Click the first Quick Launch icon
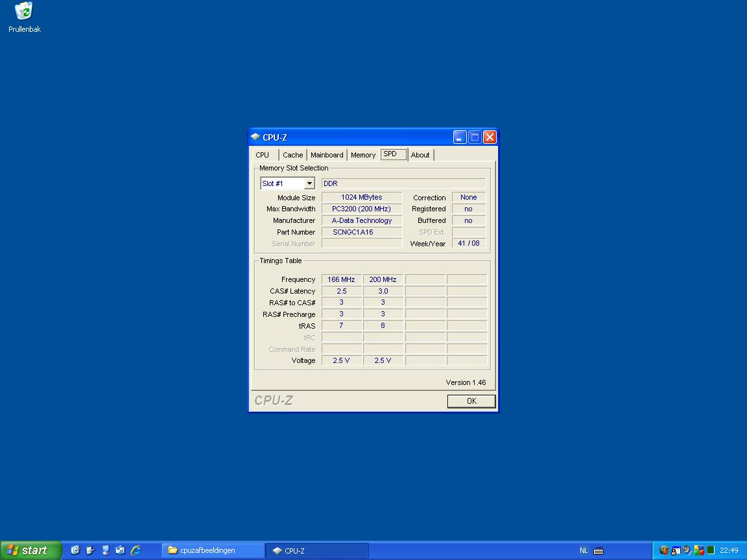This screenshot has height=560, width=747. pyautogui.click(x=75, y=550)
